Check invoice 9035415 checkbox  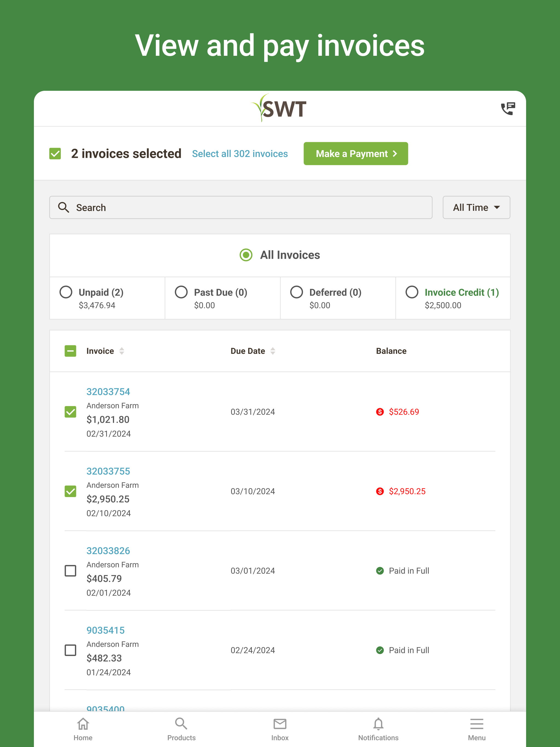click(70, 650)
